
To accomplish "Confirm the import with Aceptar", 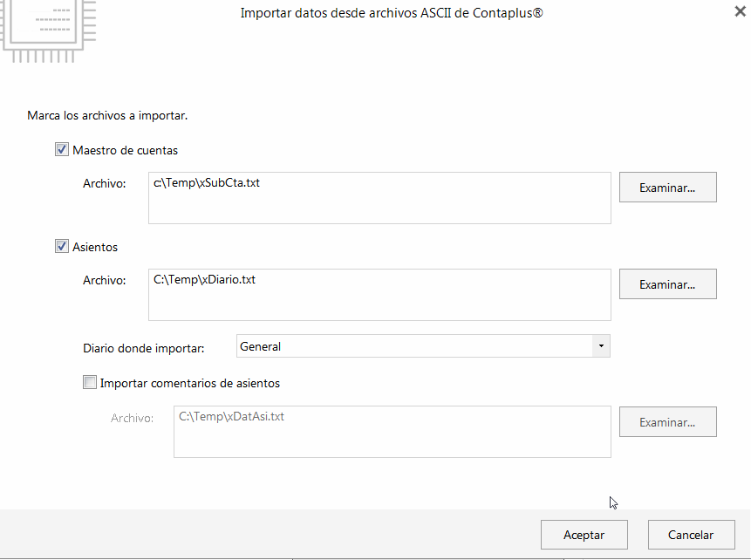I will (x=584, y=535).
